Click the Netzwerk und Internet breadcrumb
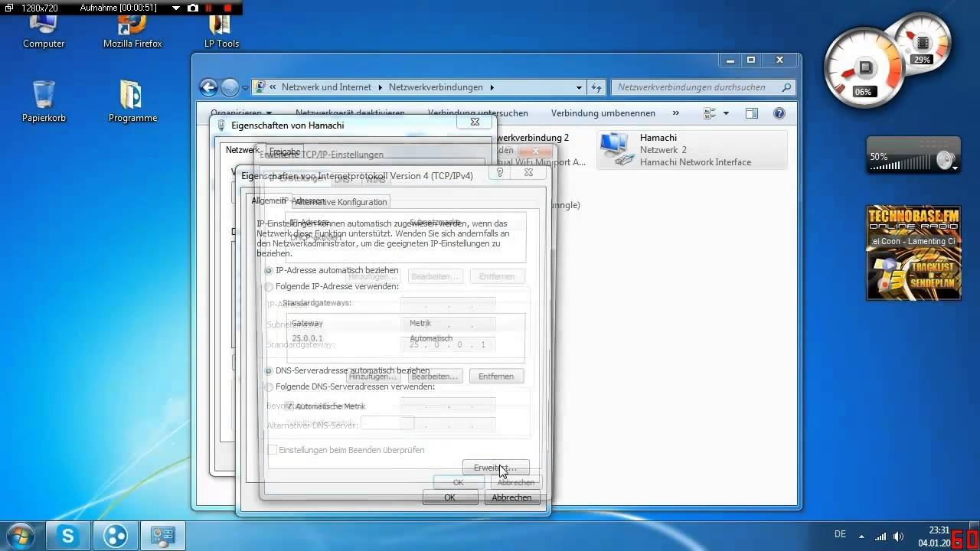 326,87
